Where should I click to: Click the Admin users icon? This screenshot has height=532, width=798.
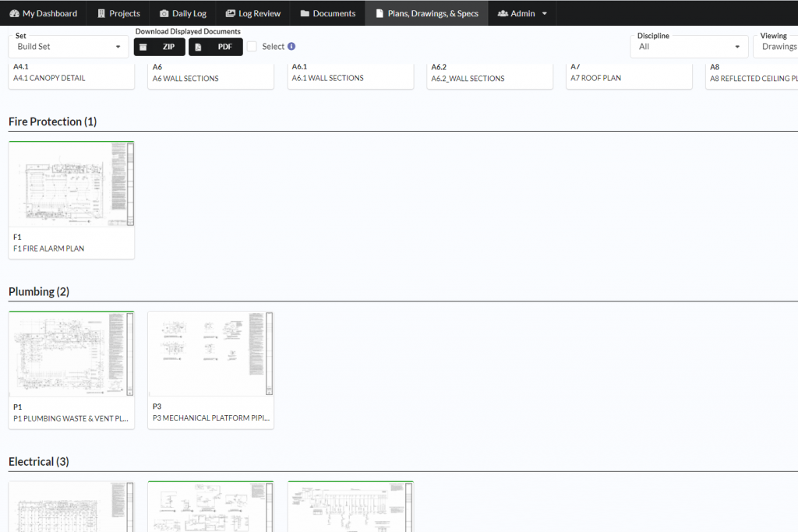pos(503,13)
